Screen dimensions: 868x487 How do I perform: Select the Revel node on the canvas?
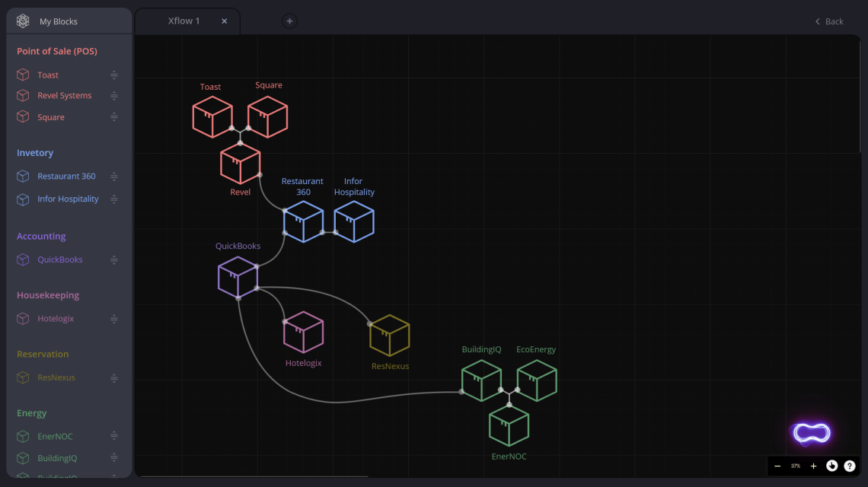240,164
